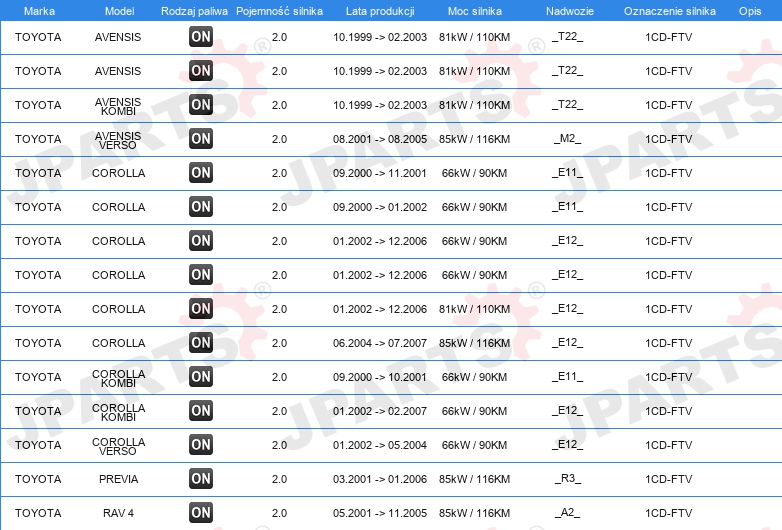Click the ON fuel icon in the PREVIA row
This screenshot has width=782, height=530.
pyautogui.click(x=201, y=479)
